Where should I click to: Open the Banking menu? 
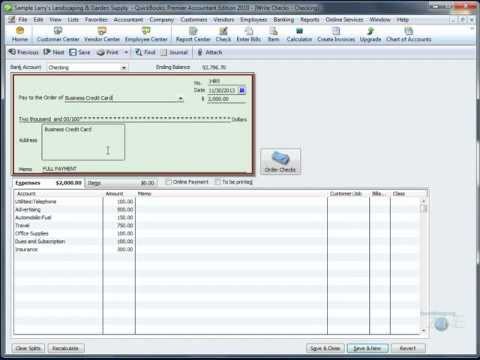coord(284,20)
